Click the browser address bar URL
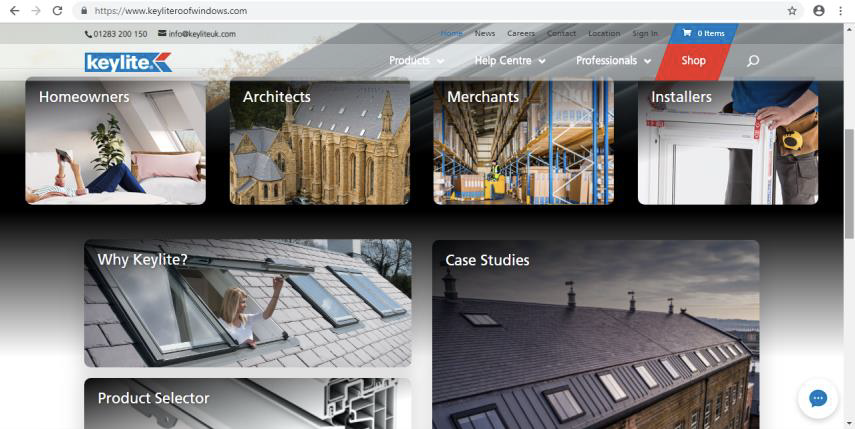Viewport: 855px width, 429px height. pyautogui.click(x=170, y=11)
